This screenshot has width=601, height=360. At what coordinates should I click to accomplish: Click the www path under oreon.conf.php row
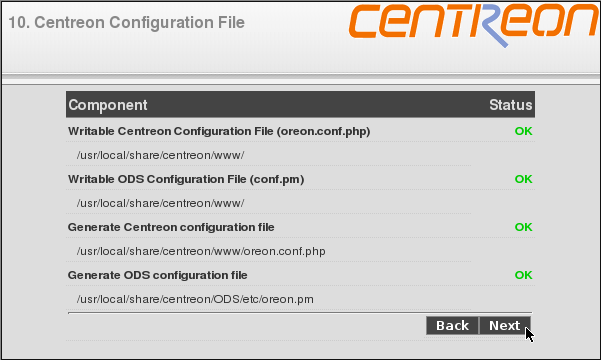pos(160,155)
